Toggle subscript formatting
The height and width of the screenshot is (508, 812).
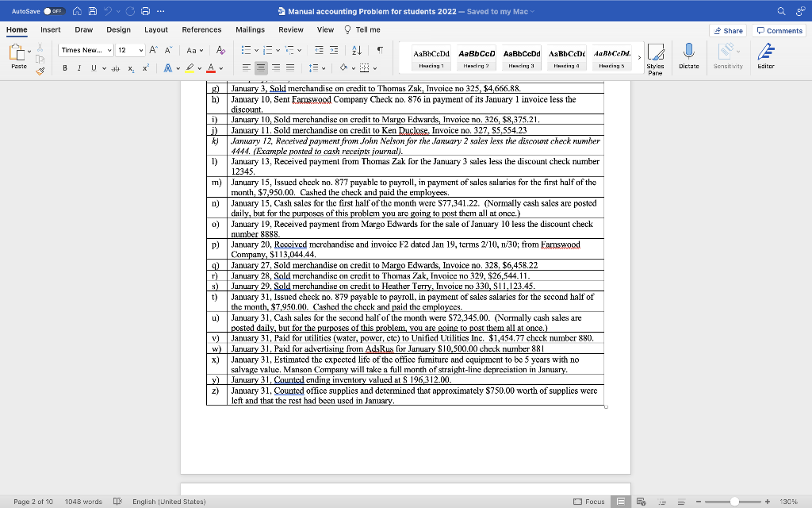(131, 68)
